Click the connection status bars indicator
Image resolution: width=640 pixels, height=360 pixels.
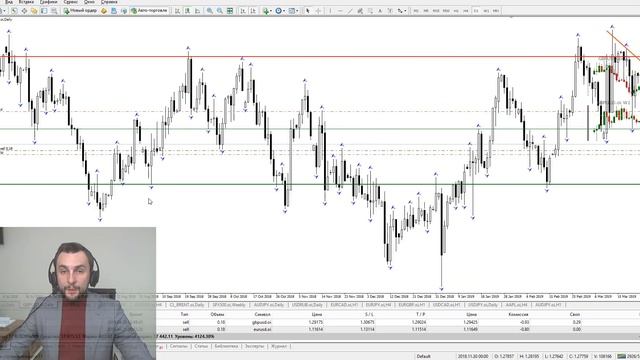click(x=621, y=356)
